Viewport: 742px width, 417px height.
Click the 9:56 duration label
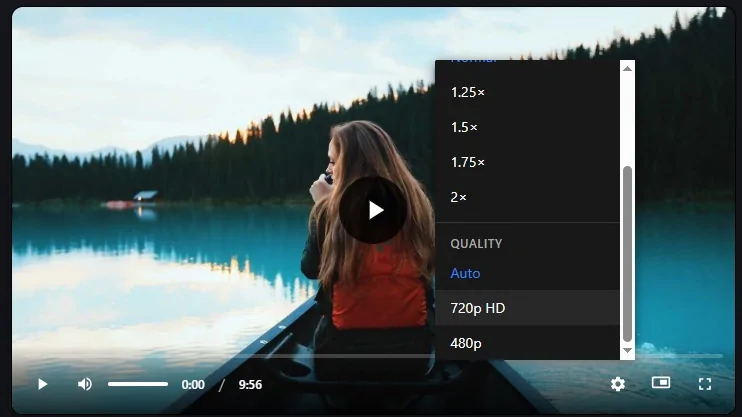coord(250,385)
